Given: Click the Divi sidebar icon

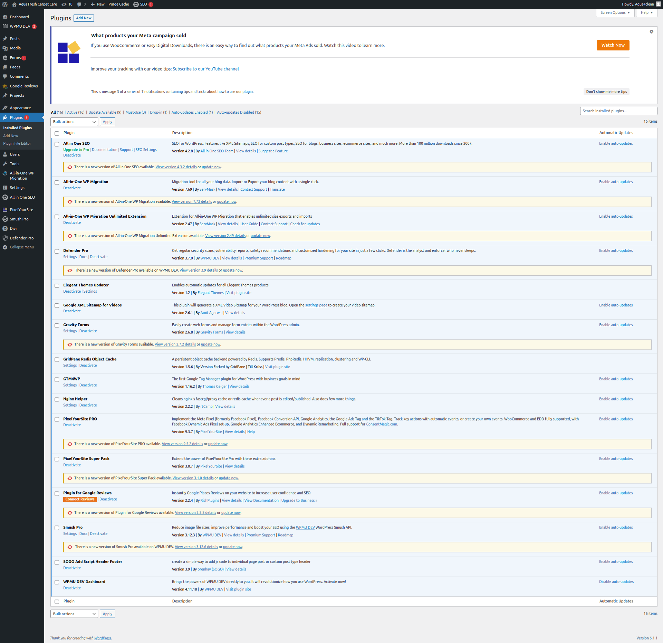Looking at the screenshot, I should tap(5, 228).
